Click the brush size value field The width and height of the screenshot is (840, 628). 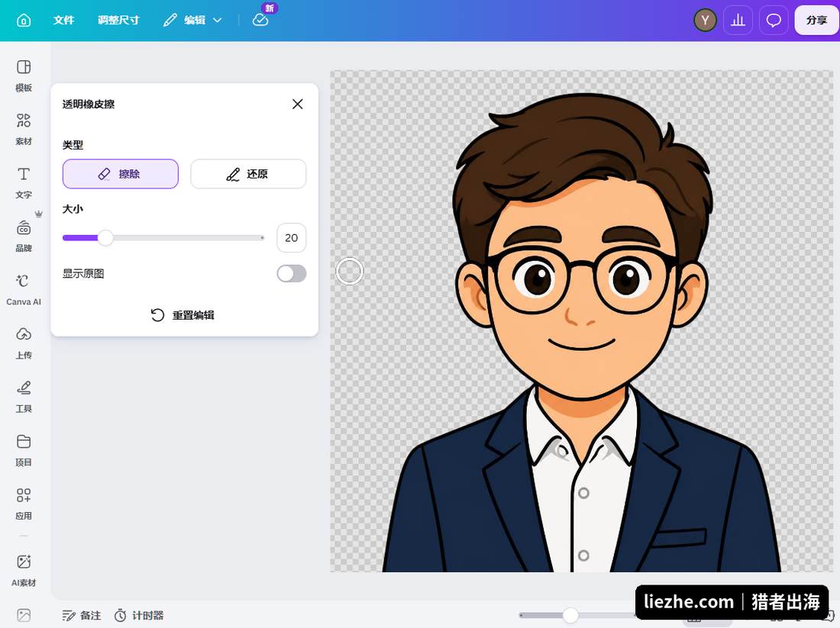click(x=292, y=238)
